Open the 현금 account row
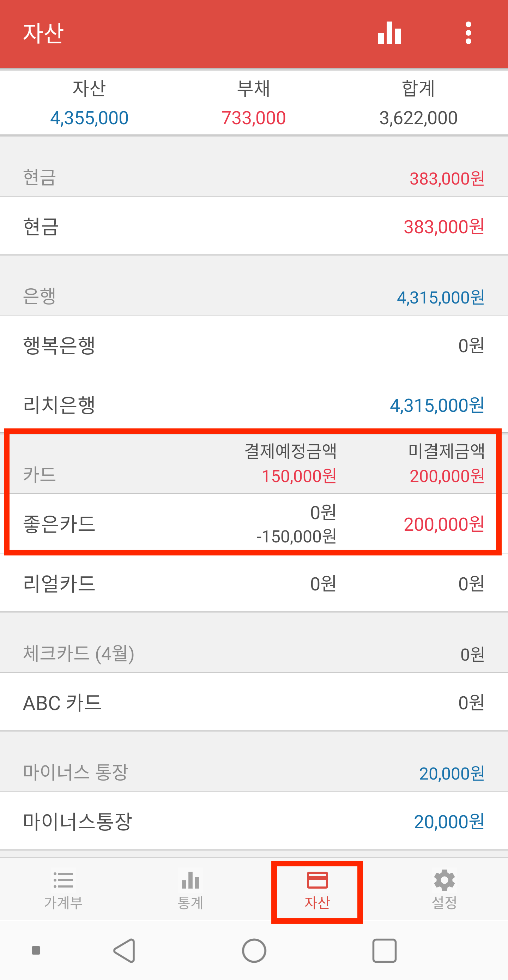The height and width of the screenshot is (980, 508). [x=254, y=226]
